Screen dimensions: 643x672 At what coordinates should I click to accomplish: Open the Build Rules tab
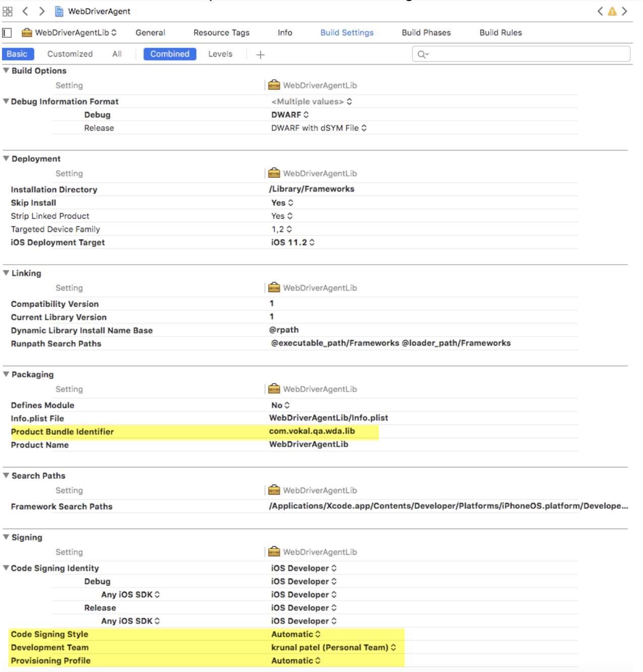(500, 33)
